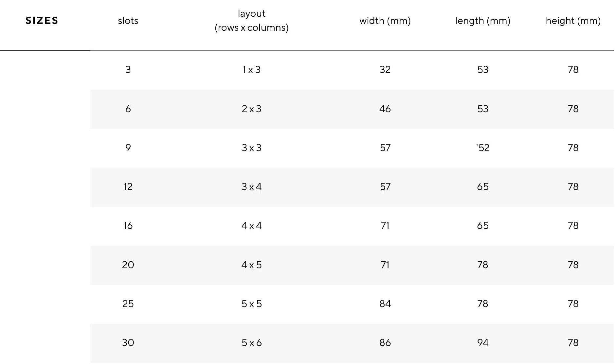615x364 pixels.
Task: Select the 25 slots cell
Action: tap(128, 304)
